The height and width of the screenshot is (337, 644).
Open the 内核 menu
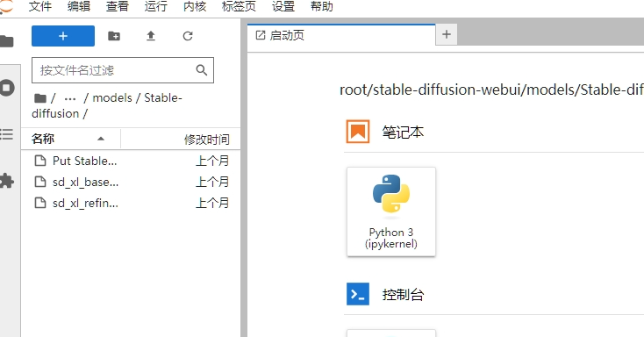195,6
